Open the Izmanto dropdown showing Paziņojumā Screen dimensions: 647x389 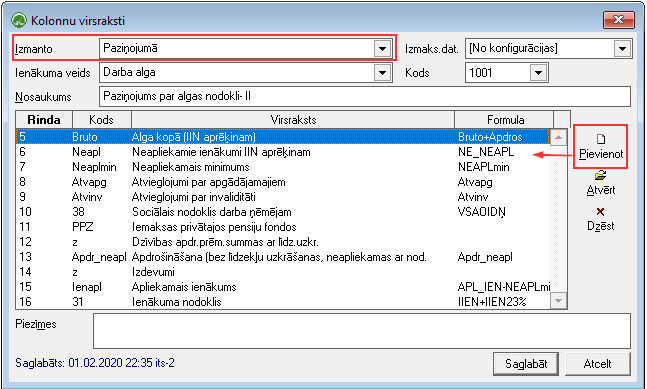(x=383, y=49)
